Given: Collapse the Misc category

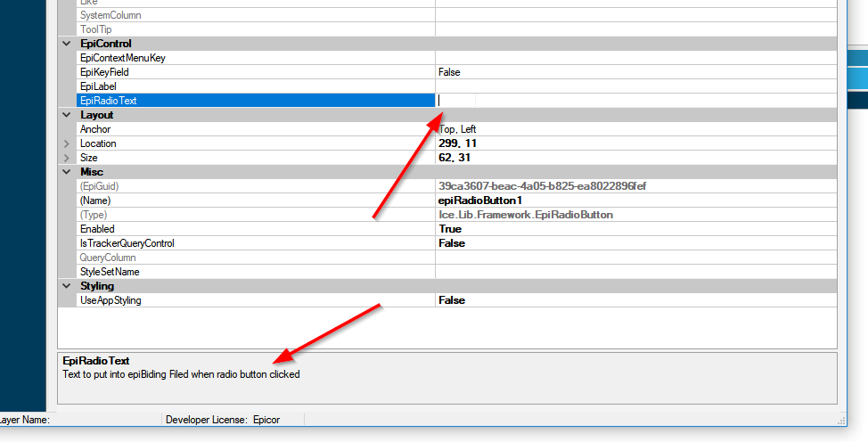Looking at the screenshot, I should 67,172.
